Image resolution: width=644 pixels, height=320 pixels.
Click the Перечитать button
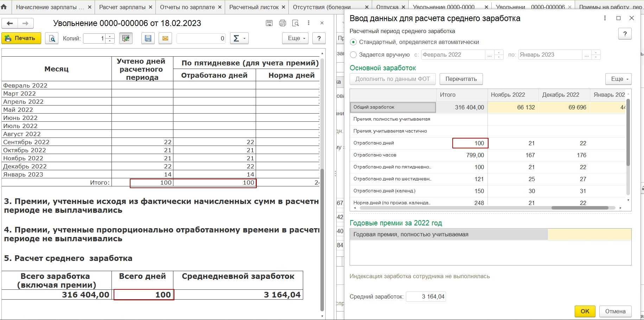(461, 79)
